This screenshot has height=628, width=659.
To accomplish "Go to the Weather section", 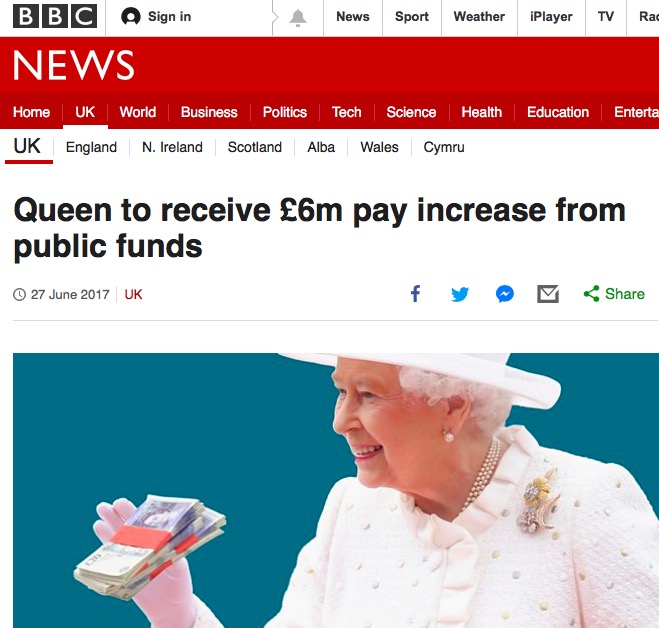I will pyautogui.click(x=479, y=17).
